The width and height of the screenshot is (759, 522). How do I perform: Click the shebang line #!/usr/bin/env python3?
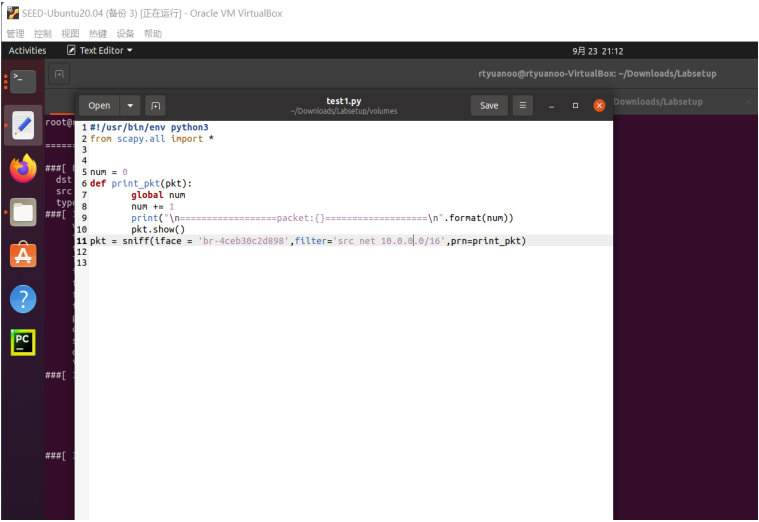[x=149, y=127]
